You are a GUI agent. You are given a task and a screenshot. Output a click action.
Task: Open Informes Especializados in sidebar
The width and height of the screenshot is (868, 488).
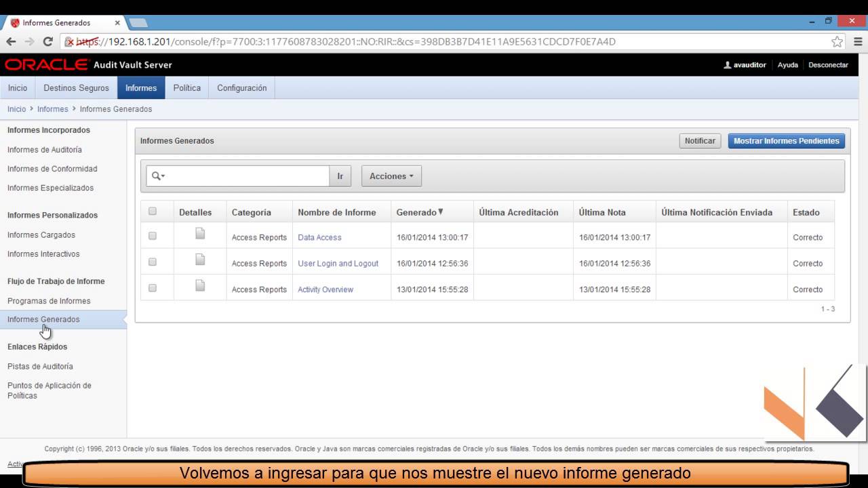(51, 188)
